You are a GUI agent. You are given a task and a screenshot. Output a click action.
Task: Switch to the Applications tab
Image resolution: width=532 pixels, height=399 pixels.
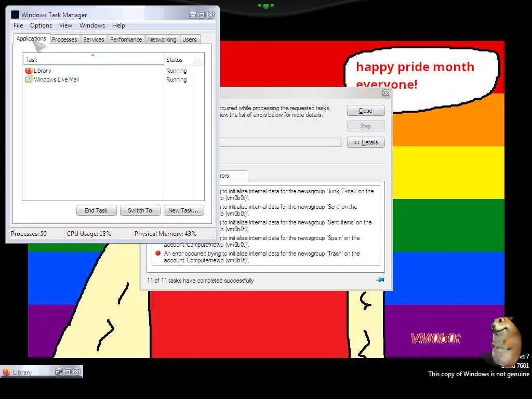[31, 38]
